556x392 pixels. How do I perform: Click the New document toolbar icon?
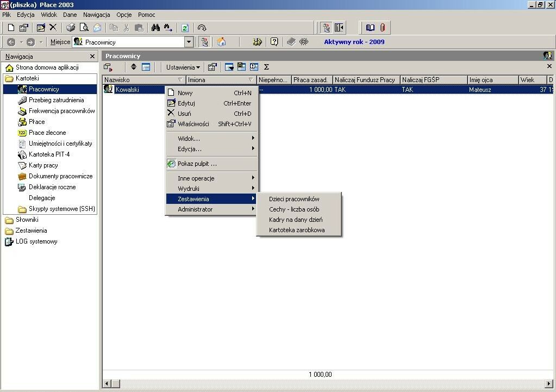point(11,28)
